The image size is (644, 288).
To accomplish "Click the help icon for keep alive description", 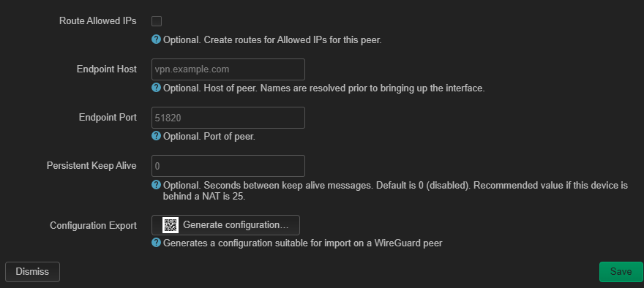I will (x=156, y=185).
